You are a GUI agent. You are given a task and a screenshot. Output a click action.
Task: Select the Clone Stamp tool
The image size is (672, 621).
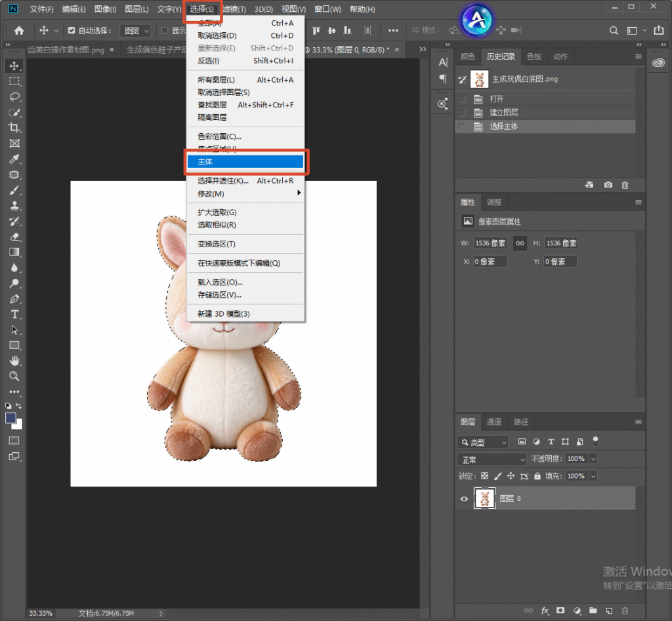click(14, 206)
